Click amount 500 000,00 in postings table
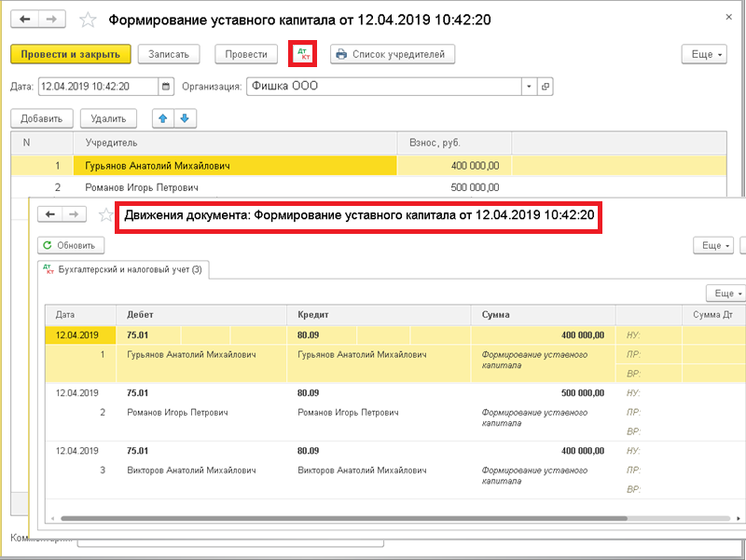This screenshot has height=560, width=746. (582, 393)
